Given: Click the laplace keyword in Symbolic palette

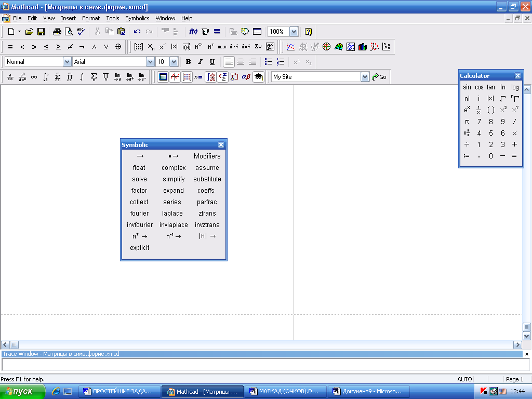Looking at the screenshot, I should coord(172,214).
